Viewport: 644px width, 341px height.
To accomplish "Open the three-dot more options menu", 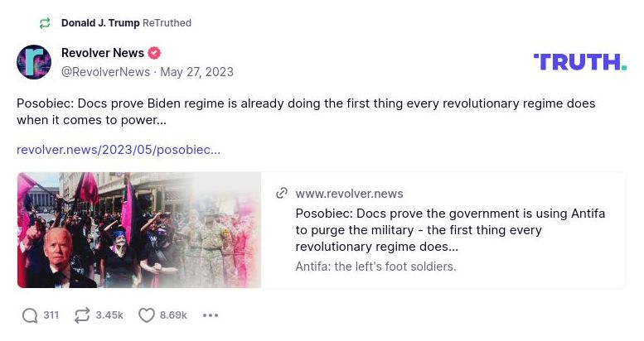I will 211,315.
